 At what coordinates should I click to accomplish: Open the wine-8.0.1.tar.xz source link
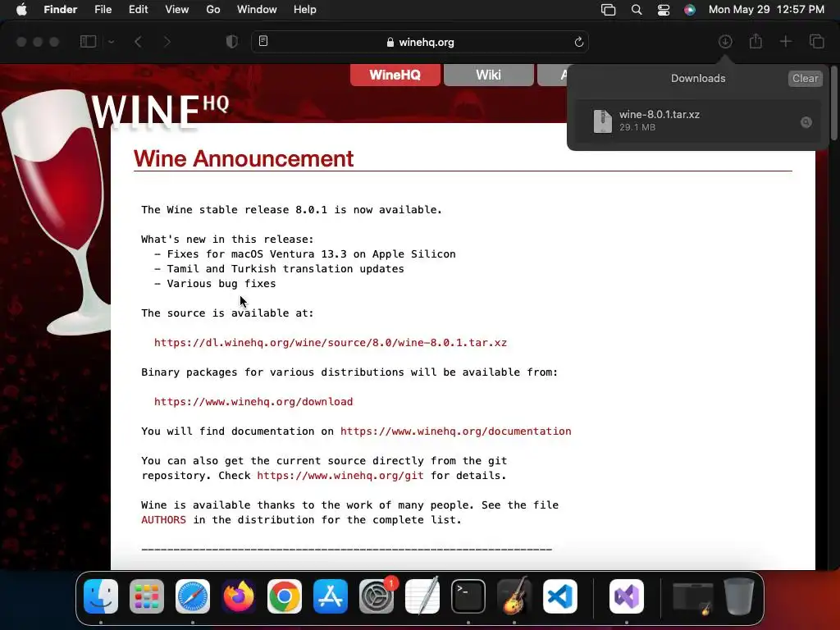tap(331, 342)
